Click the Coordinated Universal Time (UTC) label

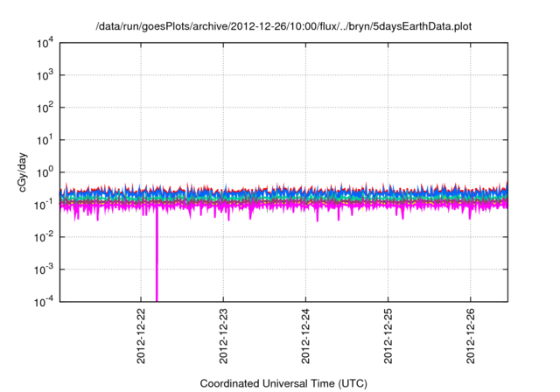[x=283, y=383]
